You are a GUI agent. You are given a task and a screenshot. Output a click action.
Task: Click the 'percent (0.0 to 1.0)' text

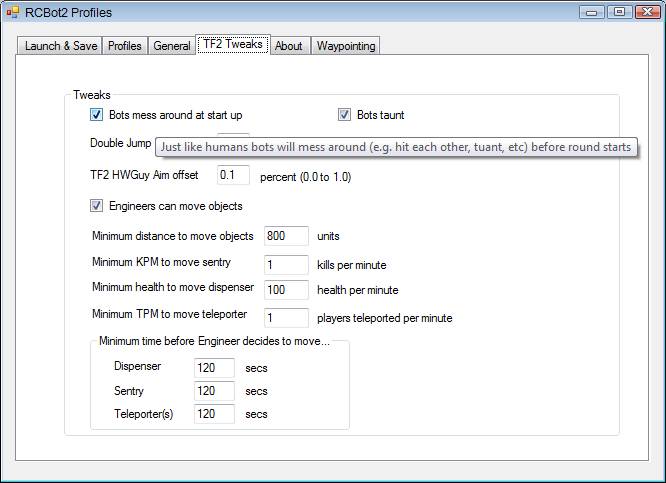click(x=306, y=177)
